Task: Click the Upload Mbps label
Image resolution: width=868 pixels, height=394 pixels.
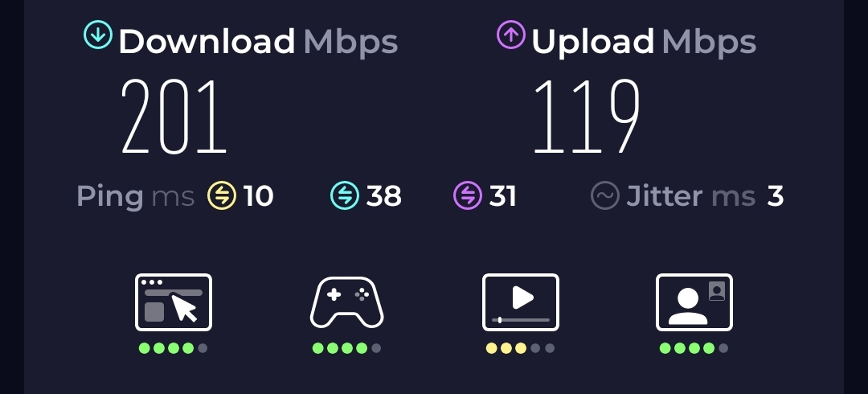Action: tap(644, 43)
